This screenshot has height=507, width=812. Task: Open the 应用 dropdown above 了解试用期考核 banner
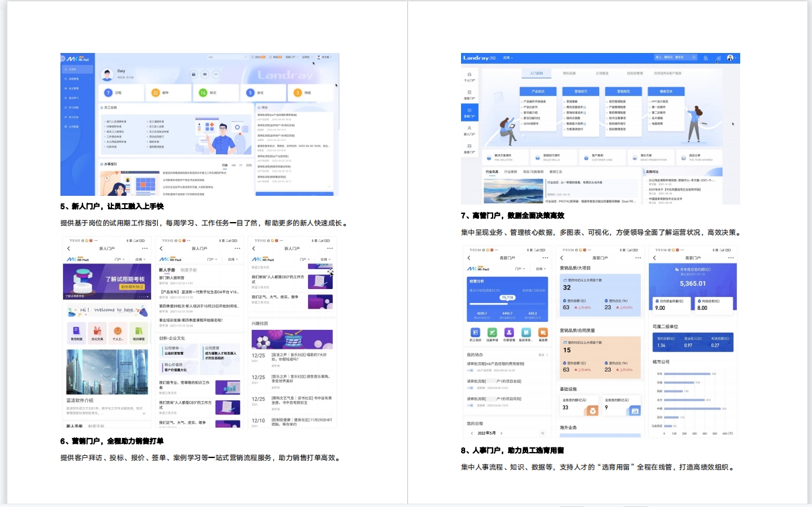(x=139, y=259)
